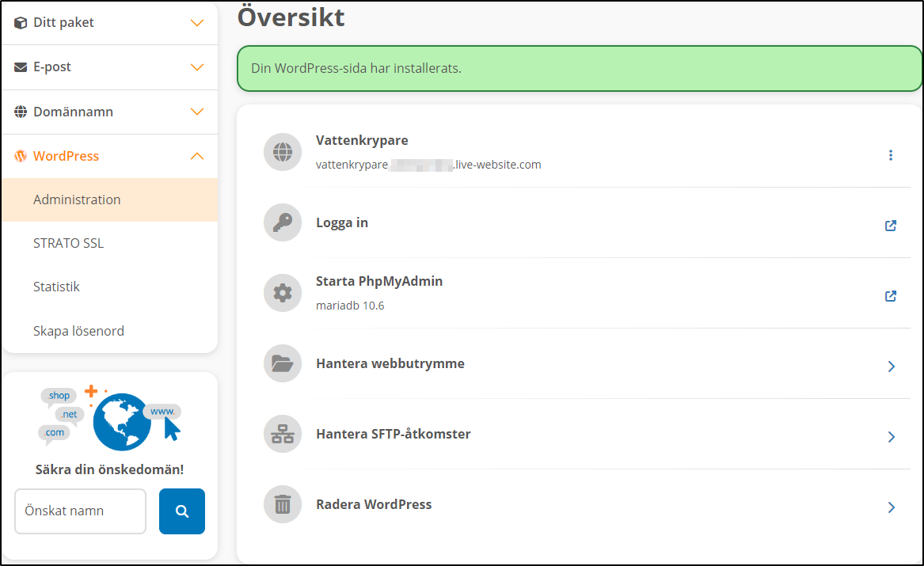Image resolution: width=924 pixels, height=566 pixels.
Task: Click external link icon for Logga in
Action: coord(891,226)
